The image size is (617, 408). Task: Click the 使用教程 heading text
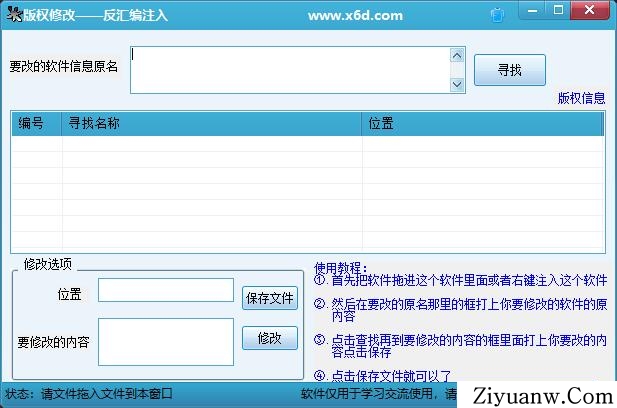340,268
